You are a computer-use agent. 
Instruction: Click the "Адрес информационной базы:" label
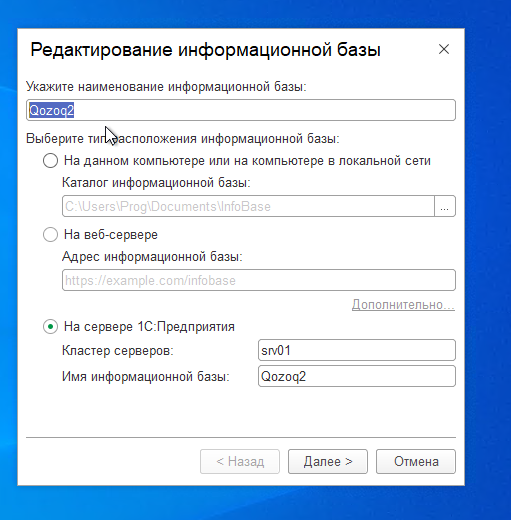[152, 257]
